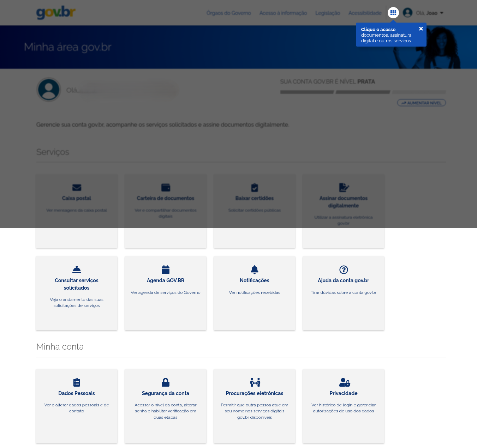
Task: Click the AUMENTAR NÍVEL button
Action: 421,103
